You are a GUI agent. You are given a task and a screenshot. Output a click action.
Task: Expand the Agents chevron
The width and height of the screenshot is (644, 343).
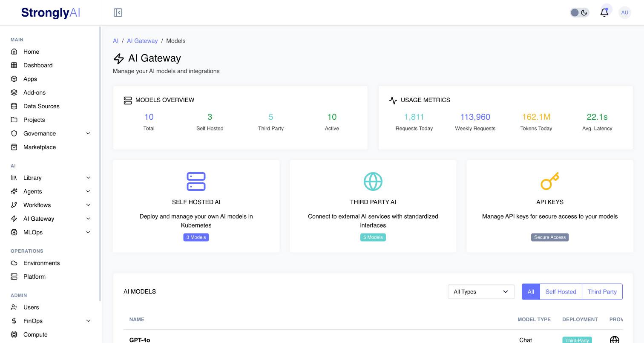point(88,191)
